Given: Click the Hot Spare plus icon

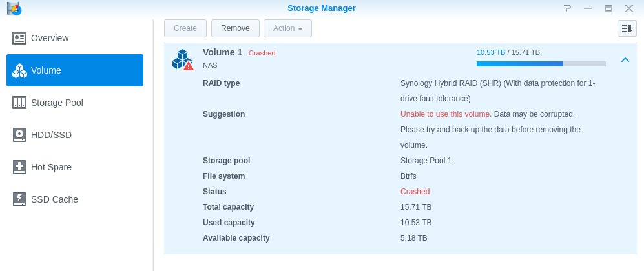Looking at the screenshot, I should (19, 167).
